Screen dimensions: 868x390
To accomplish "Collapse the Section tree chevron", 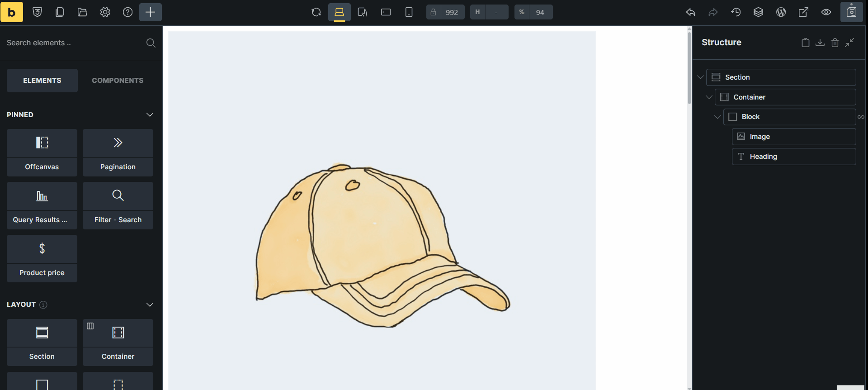I will click(701, 77).
